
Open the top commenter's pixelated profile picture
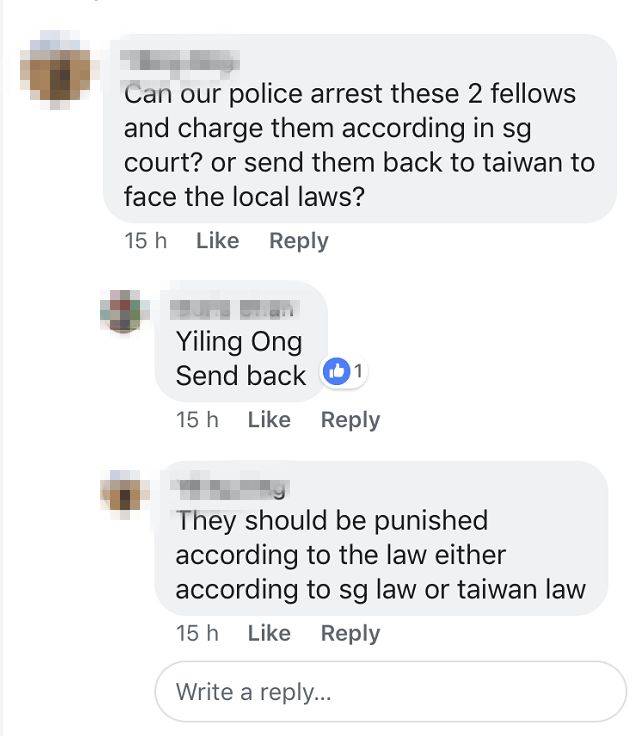(57, 70)
